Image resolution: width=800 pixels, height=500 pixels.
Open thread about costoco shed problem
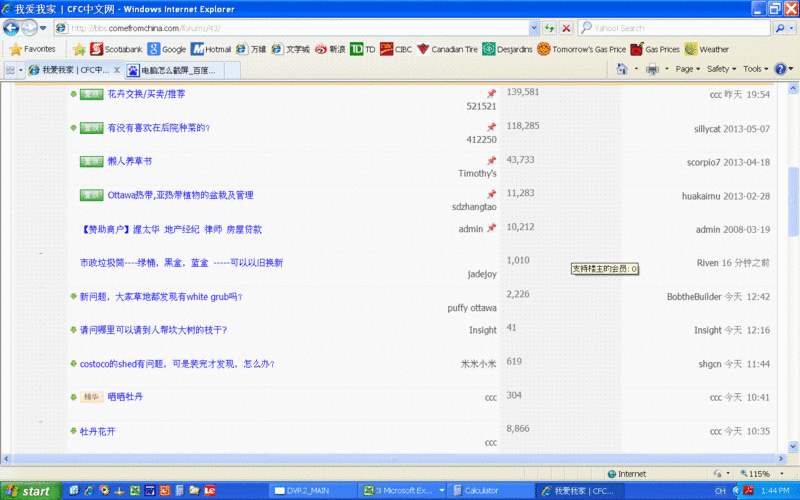tap(177, 363)
